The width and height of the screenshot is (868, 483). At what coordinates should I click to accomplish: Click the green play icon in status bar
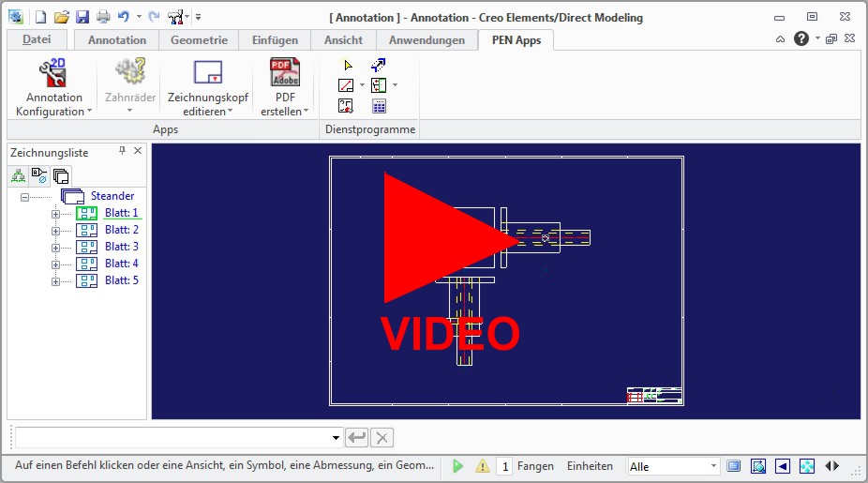click(x=457, y=466)
